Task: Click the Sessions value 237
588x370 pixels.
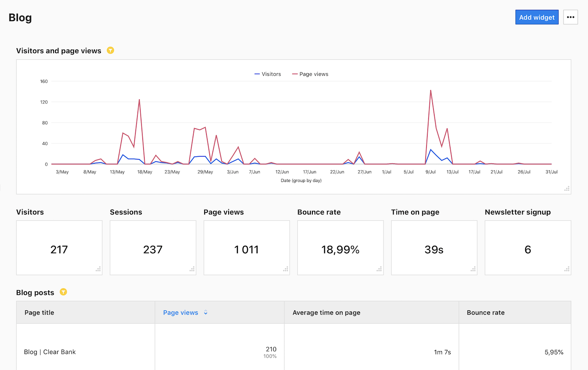Action: [x=153, y=249]
